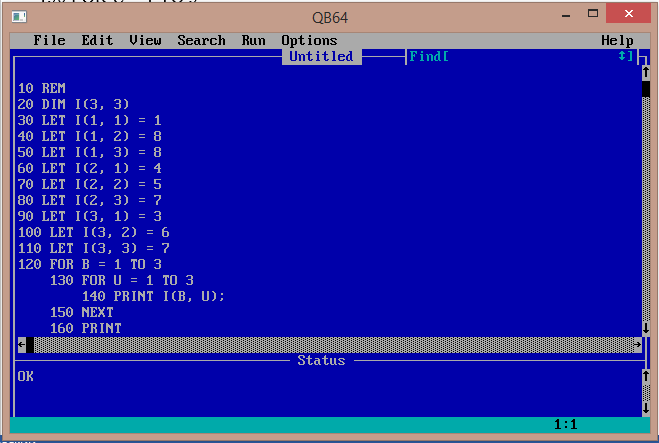Click Status panel scrollbar up arrow
Screen dimensions: 659x443
click(646, 376)
